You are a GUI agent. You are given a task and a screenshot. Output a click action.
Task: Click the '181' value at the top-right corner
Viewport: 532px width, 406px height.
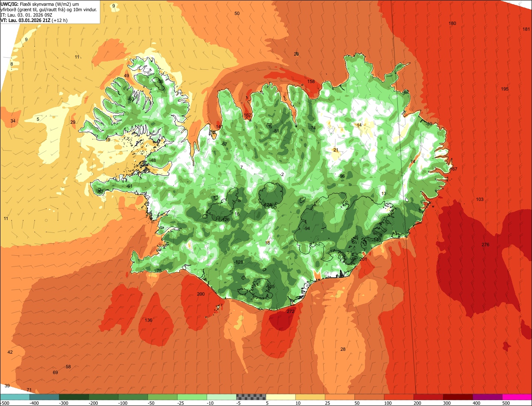pos(526,29)
